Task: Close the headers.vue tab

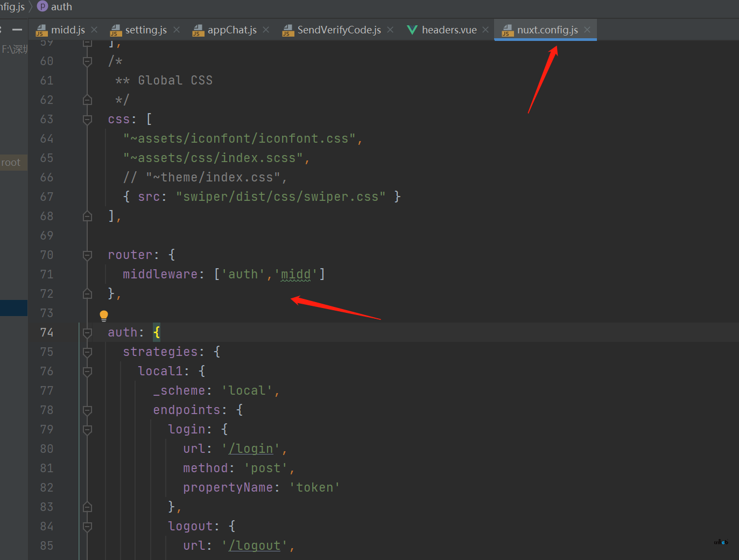Action: click(485, 30)
